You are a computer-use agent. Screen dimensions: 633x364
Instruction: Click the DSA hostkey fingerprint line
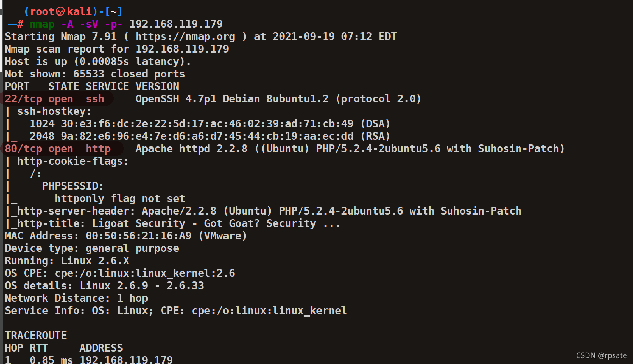click(x=210, y=124)
